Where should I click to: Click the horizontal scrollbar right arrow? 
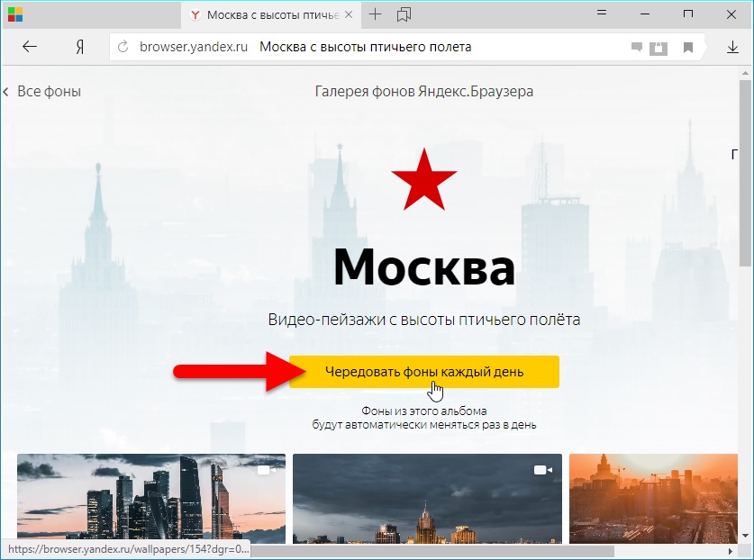tap(731, 551)
